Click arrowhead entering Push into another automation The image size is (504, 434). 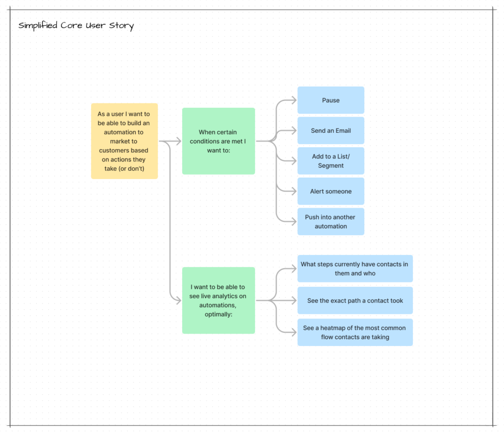293,221
